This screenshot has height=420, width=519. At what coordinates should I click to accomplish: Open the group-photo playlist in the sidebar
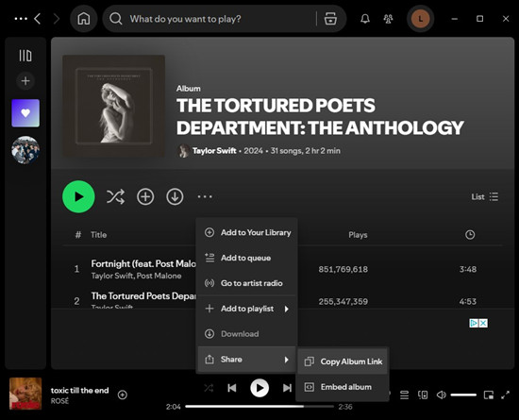click(x=25, y=150)
